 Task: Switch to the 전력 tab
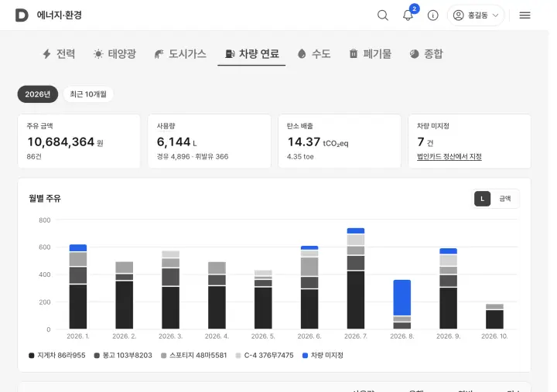pyautogui.click(x=59, y=54)
